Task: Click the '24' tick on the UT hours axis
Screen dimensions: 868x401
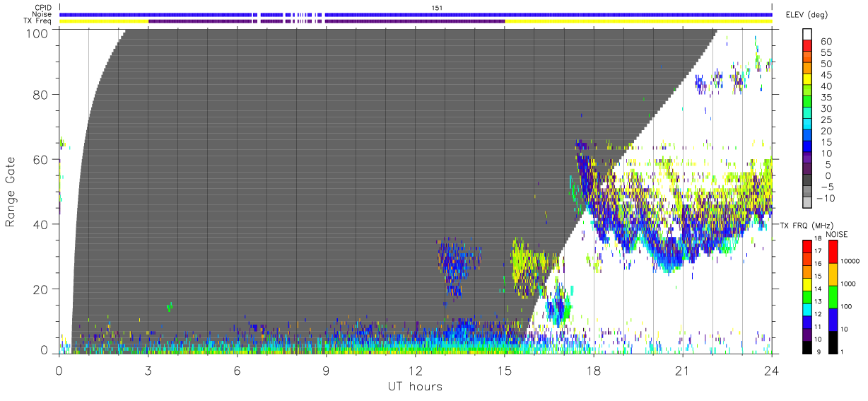Action: pos(771,371)
